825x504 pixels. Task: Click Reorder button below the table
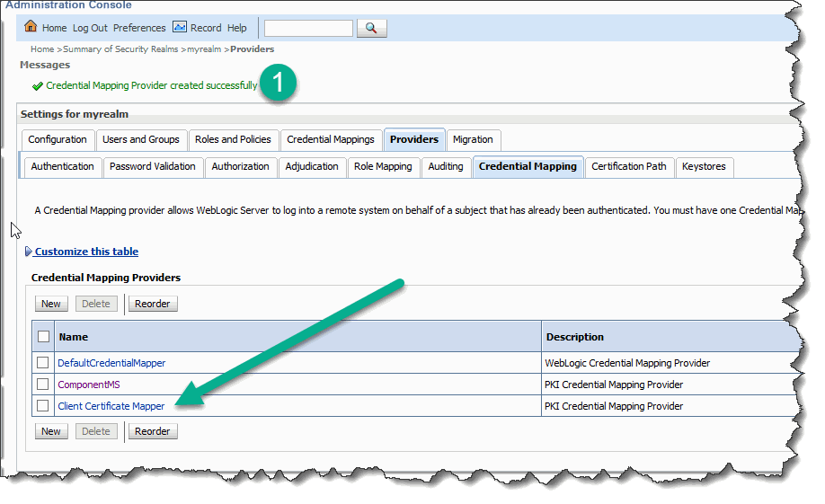[x=153, y=431]
